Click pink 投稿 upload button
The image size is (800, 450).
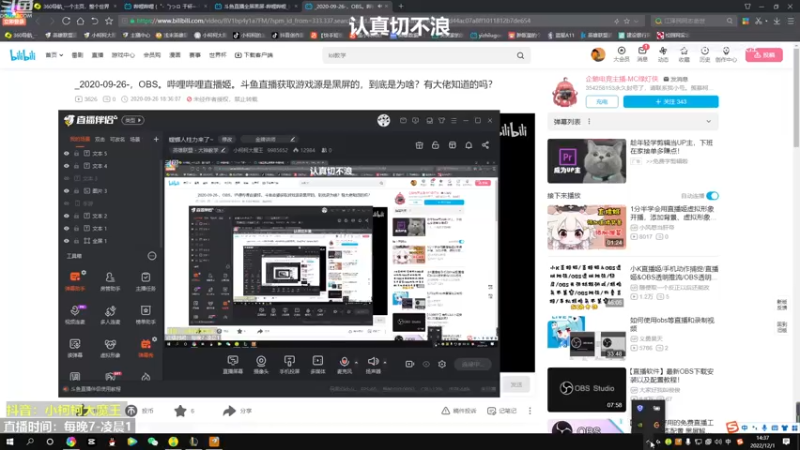pyautogui.click(x=764, y=55)
